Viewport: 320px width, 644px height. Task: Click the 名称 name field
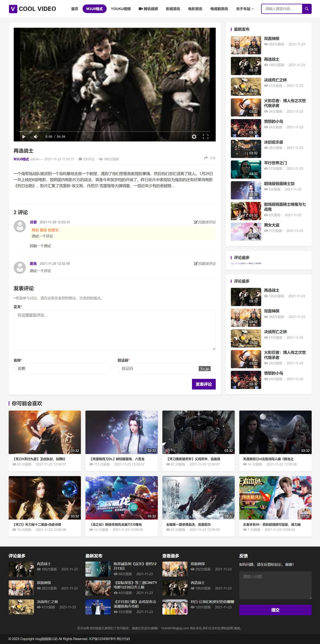[63, 368]
